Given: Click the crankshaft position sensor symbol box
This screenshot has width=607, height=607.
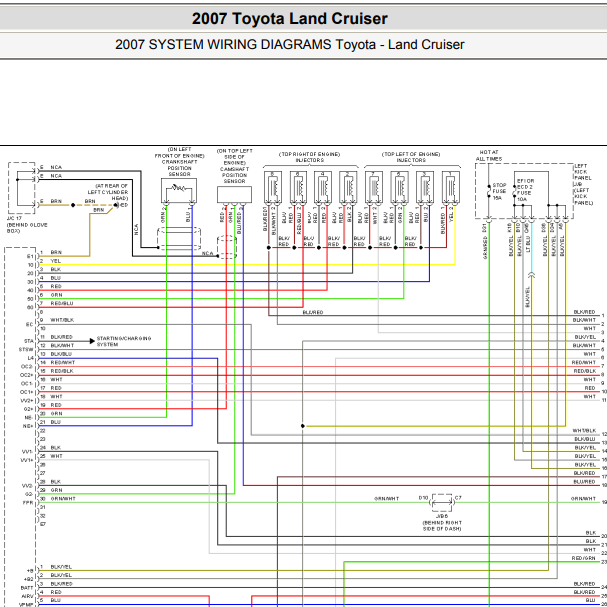Looking at the screenshot, I should (x=179, y=190).
